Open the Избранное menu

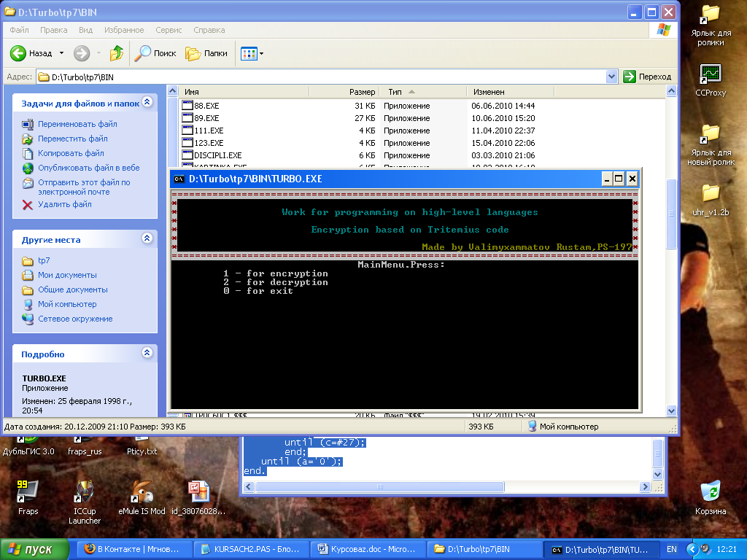point(123,30)
